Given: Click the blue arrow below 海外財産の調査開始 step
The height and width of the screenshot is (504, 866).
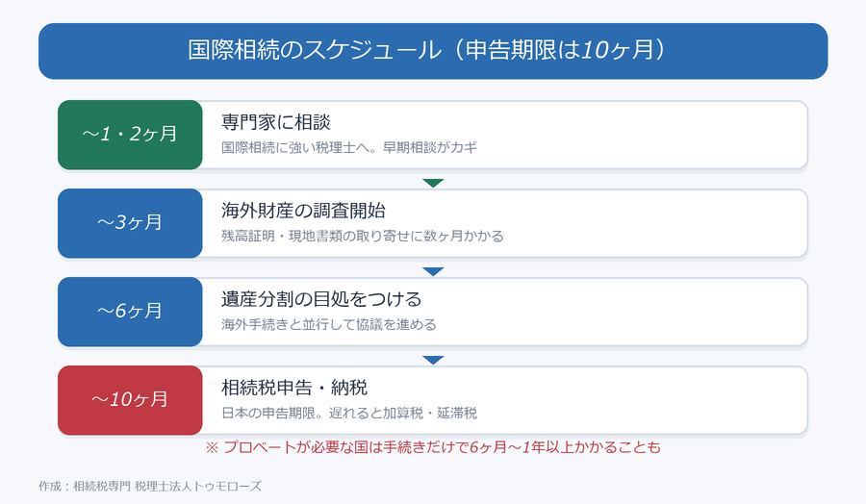Looking at the screenshot, I should coord(433,271).
